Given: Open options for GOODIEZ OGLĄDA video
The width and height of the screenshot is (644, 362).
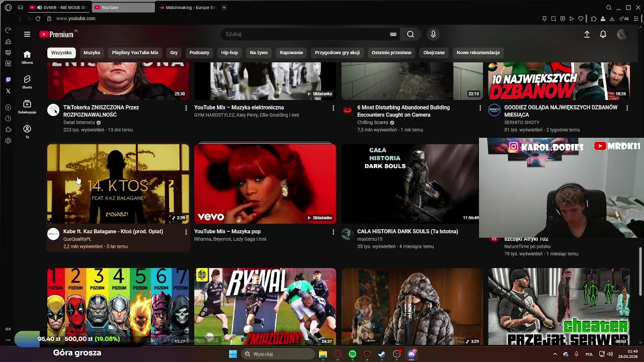Looking at the screenshot, I should coord(627,108).
